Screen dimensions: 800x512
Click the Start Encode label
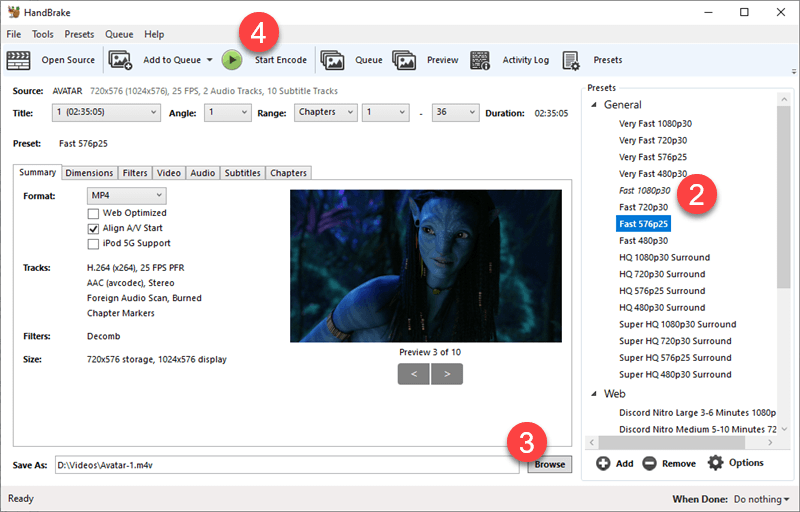pos(281,60)
